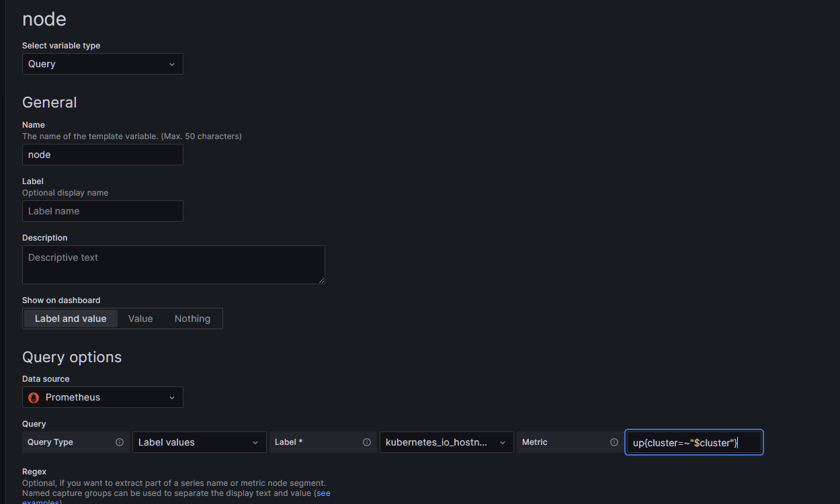Click the Metric info icon

tap(614, 442)
